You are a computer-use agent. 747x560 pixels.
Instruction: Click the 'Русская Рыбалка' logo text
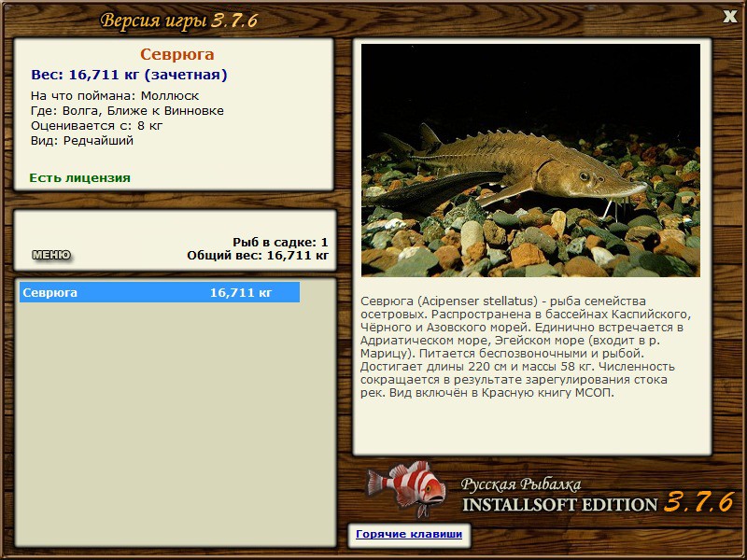[x=521, y=484]
